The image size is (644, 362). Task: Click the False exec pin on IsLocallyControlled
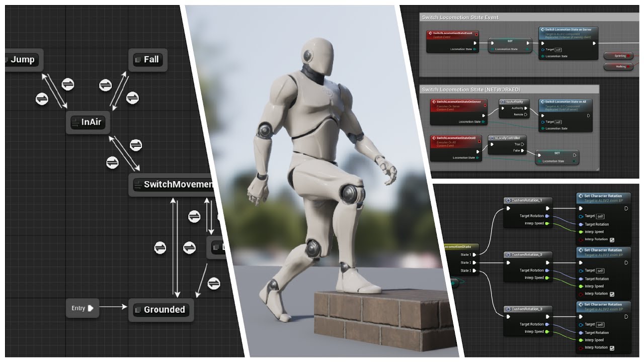pos(523,150)
